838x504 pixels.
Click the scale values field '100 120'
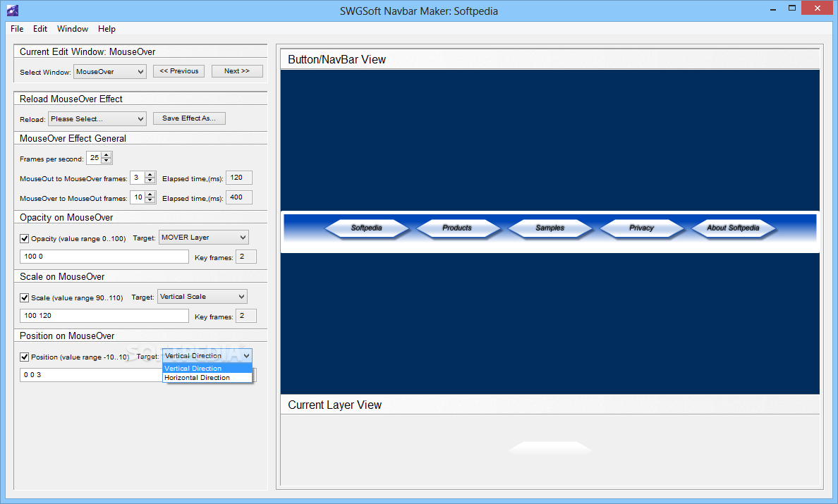coord(104,316)
